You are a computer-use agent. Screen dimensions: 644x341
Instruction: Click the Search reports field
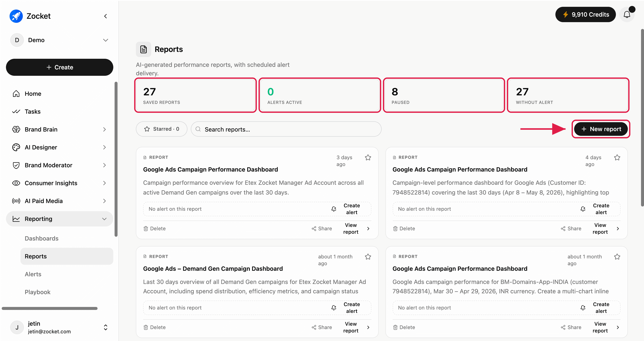[286, 129]
